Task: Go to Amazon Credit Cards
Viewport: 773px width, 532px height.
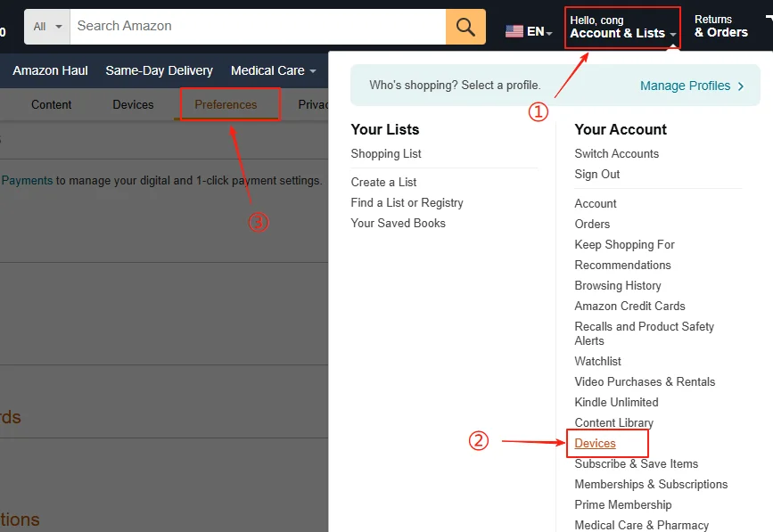Action: pos(630,306)
